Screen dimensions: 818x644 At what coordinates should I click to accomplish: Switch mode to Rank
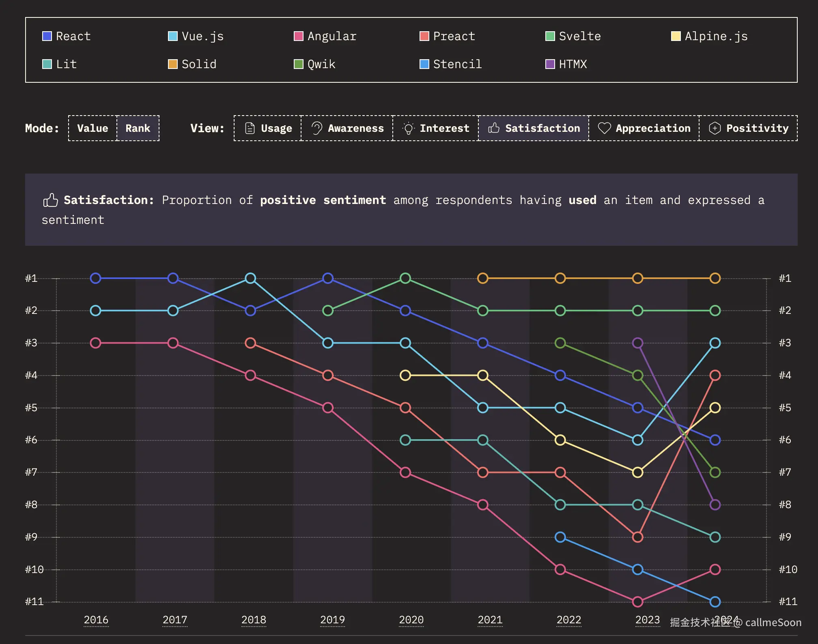coord(138,128)
